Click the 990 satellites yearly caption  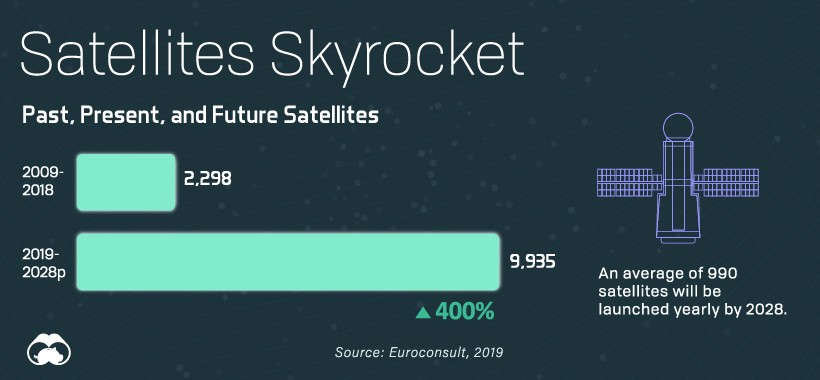(x=693, y=291)
